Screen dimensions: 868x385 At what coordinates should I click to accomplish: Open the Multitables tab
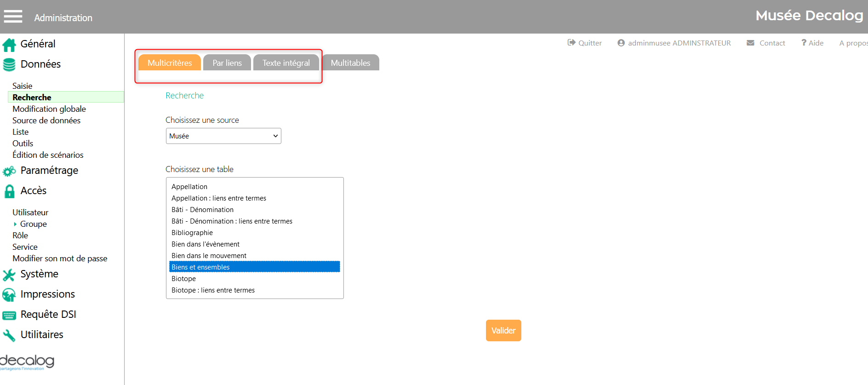350,63
